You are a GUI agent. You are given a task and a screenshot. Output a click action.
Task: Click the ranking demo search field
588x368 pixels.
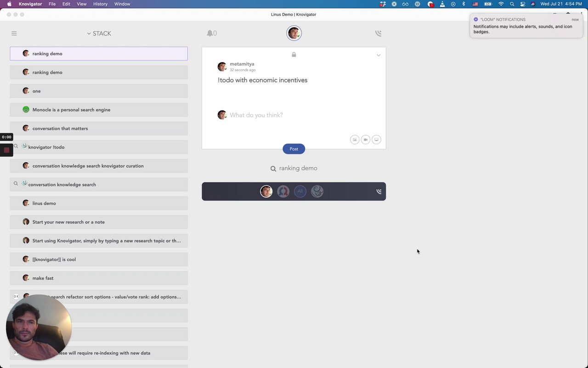(298, 168)
